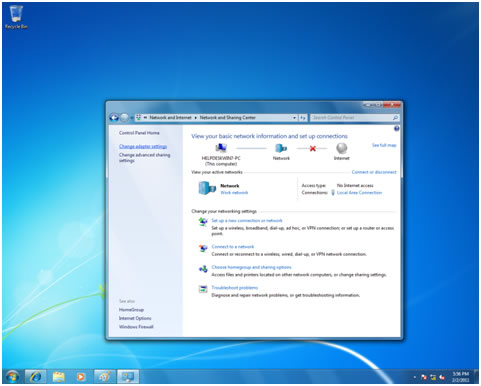The height and width of the screenshot is (386, 481).
Task: Open HomeGroup under See also
Action: pyautogui.click(x=131, y=310)
